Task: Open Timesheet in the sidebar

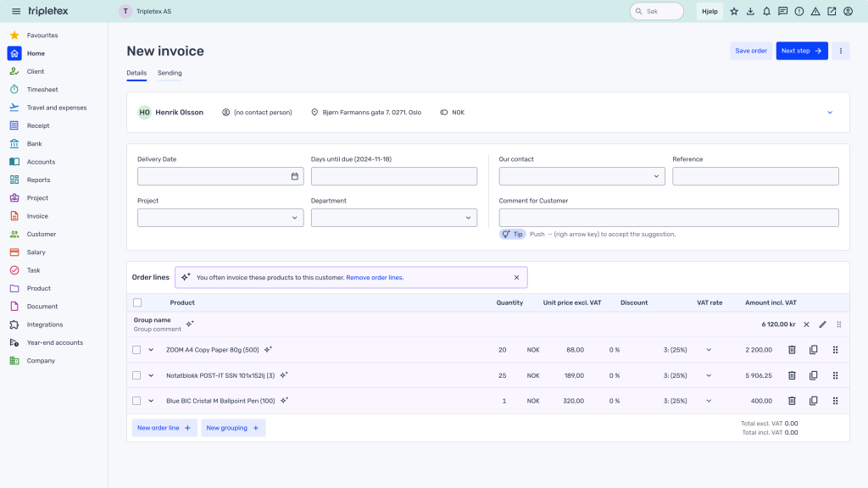Action: tap(42, 90)
